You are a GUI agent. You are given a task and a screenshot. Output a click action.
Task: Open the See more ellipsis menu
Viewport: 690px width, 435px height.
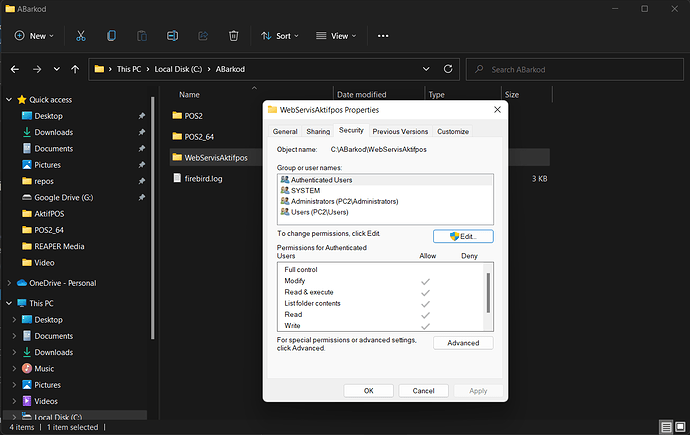[x=383, y=36]
